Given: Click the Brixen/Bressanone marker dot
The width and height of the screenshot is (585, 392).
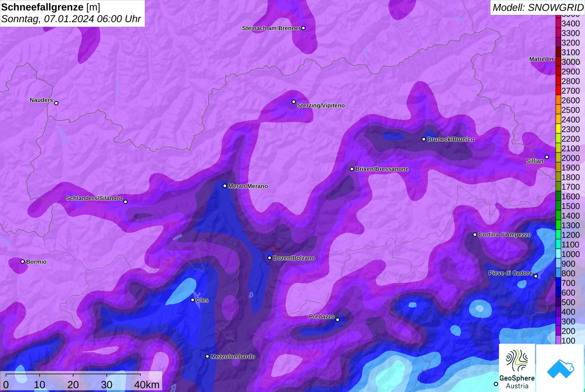Looking at the screenshot, I should click(352, 169).
